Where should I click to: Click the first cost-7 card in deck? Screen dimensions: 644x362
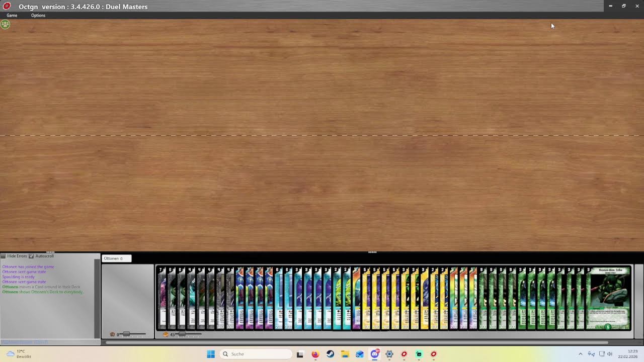162,299
